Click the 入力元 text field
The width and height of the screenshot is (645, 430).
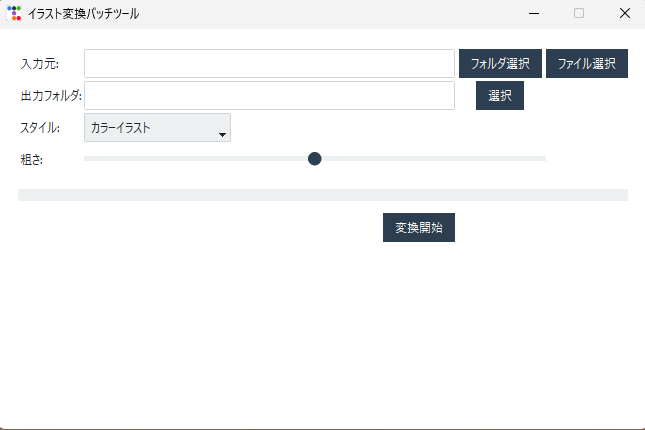tap(269, 63)
